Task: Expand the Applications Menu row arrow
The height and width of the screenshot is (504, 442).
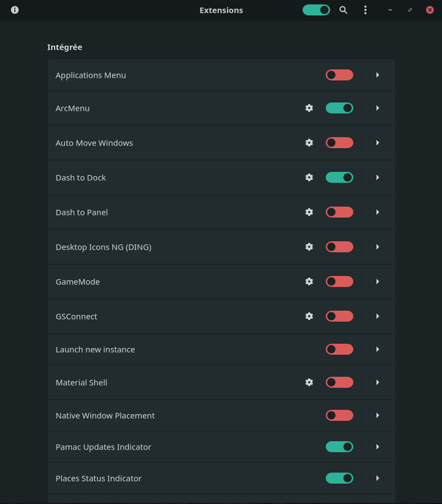Action: [378, 75]
